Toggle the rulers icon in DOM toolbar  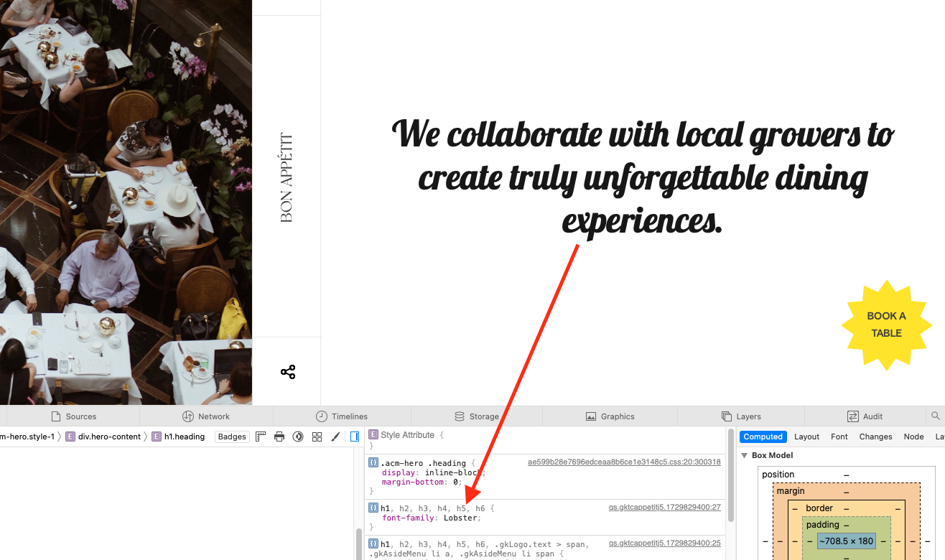[x=261, y=437]
